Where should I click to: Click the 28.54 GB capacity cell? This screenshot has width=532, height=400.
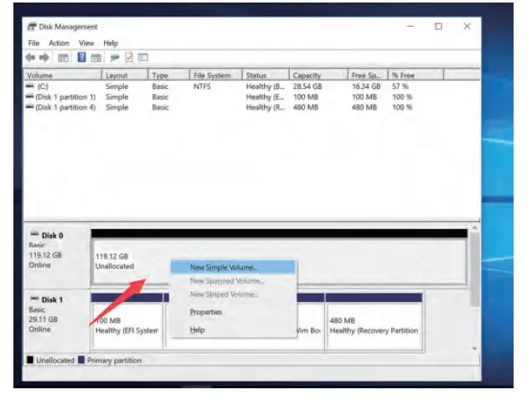[x=307, y=86]
